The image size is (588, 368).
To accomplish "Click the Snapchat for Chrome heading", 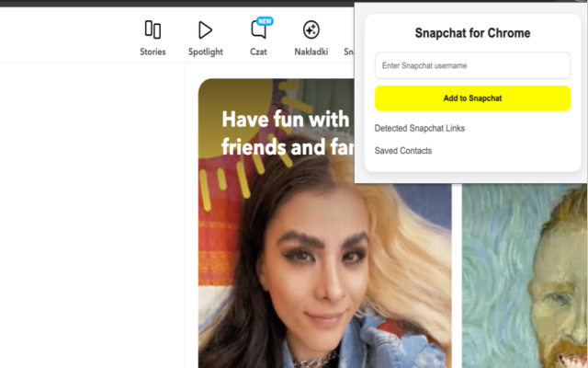I will (472, 33).
